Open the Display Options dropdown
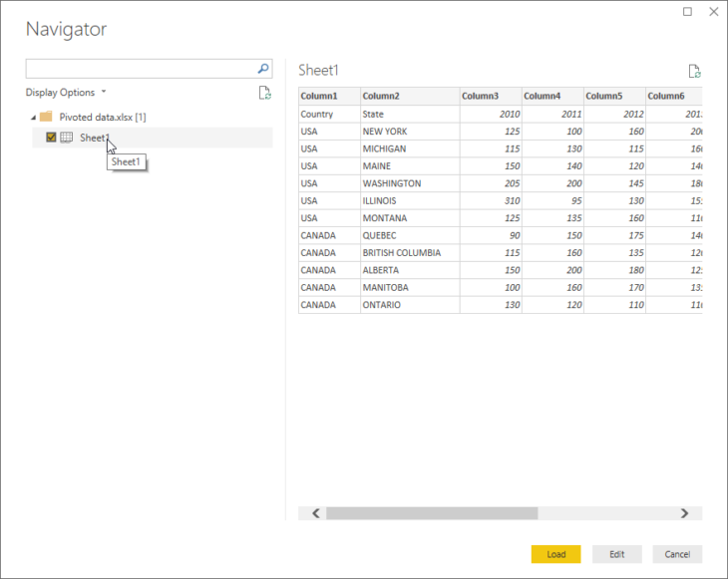 tap(66, 93)
